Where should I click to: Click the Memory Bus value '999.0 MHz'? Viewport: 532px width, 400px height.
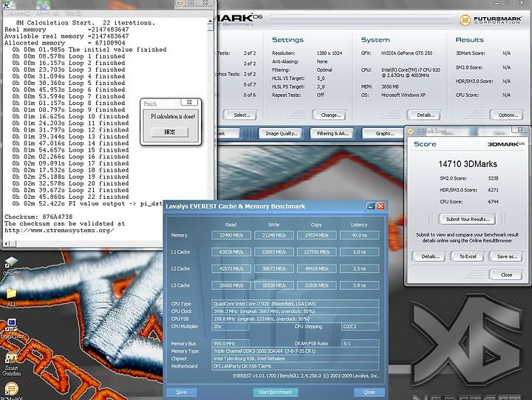click(x=231, y=343)
